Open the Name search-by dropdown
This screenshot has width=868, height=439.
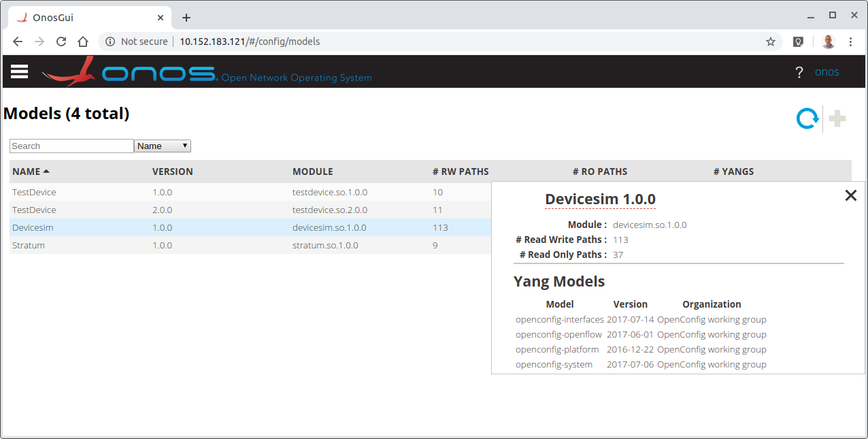pos(163,146)
